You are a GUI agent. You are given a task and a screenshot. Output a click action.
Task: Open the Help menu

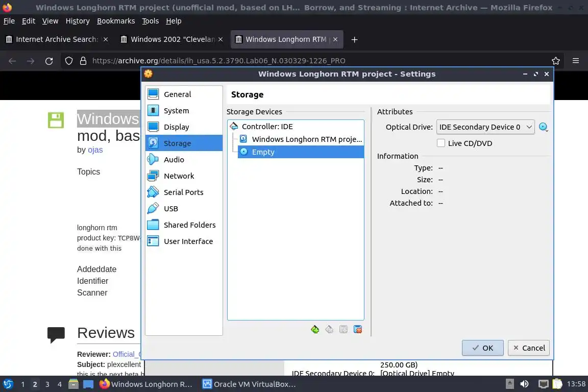174,21
